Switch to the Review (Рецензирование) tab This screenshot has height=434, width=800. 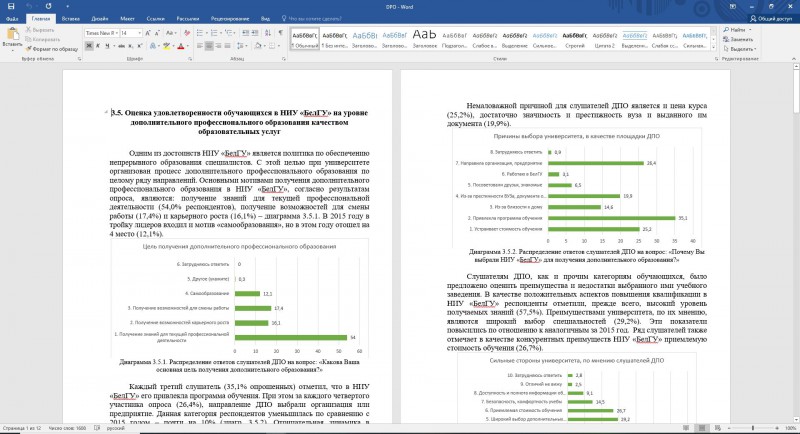(x=230, y=19)
